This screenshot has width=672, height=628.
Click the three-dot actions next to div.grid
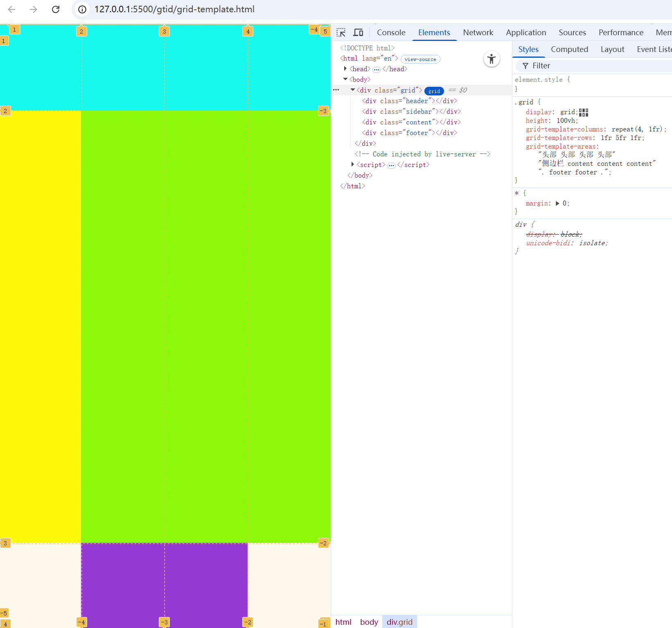point(336,90)
